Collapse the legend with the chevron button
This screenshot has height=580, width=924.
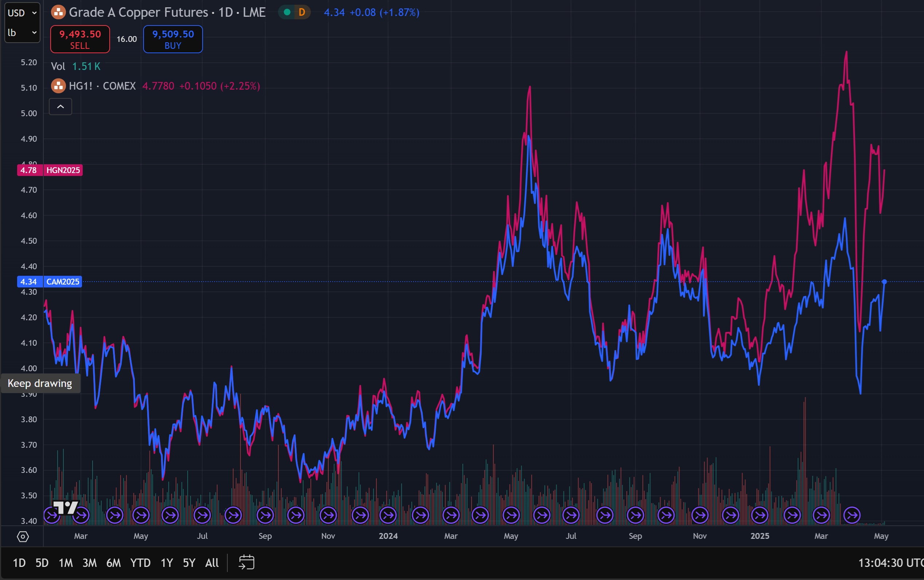60,107
